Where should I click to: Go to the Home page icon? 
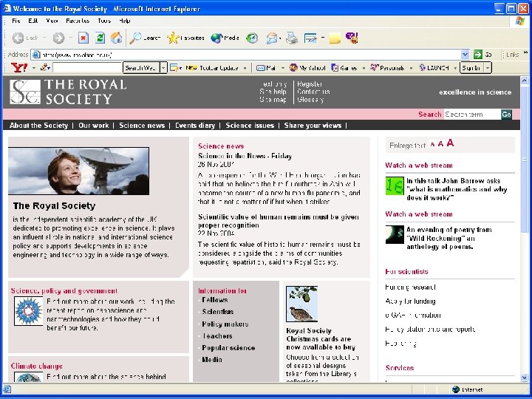(x=117, y=38)
